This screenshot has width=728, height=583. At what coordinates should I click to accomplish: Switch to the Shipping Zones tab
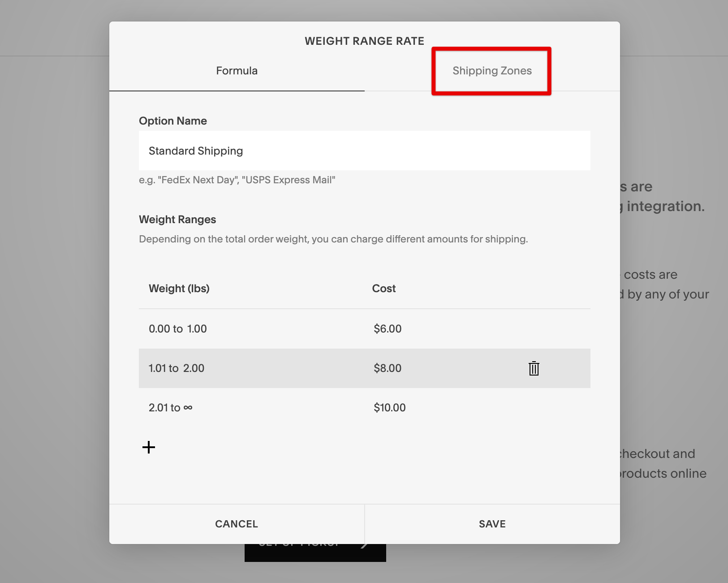point(491,70)
